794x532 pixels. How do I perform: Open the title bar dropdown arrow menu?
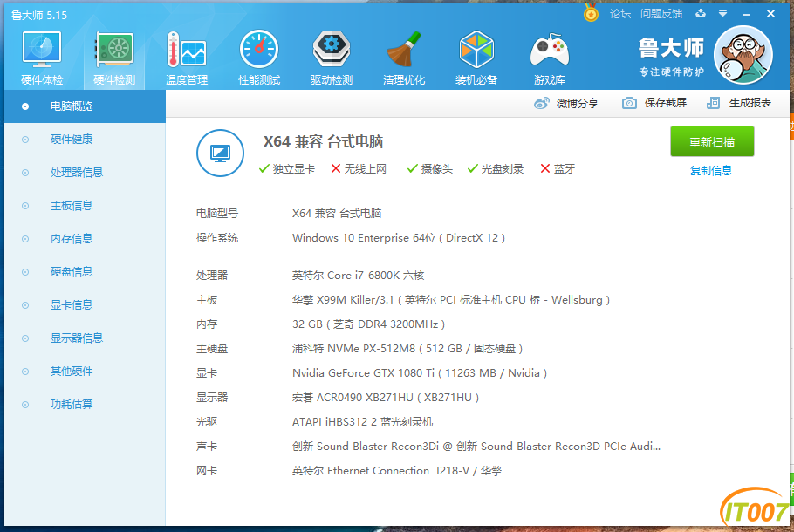(x=723, y=14)
